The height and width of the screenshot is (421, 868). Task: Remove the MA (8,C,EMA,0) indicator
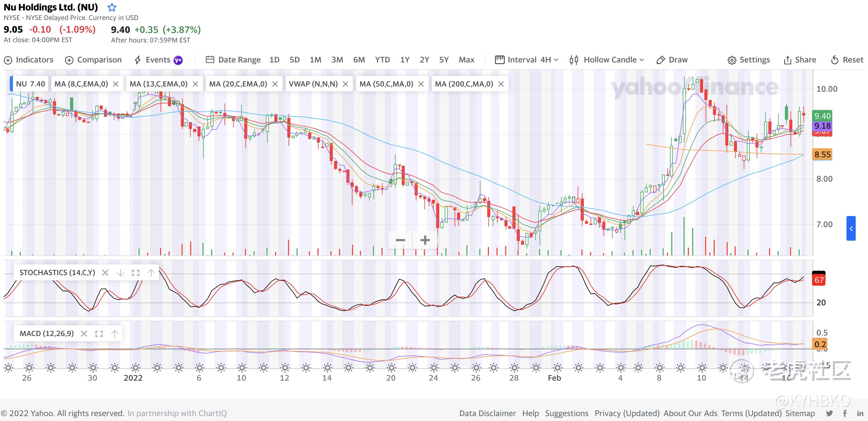[116, 84]
